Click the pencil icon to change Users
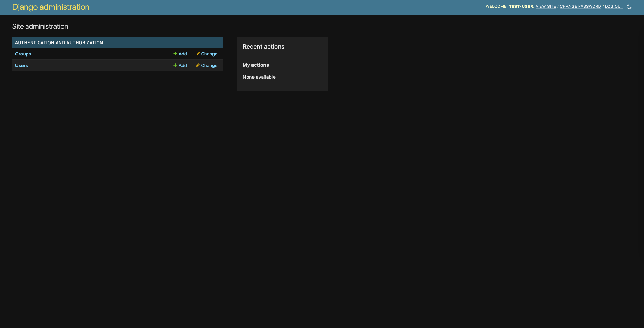This screenshot has height=328, width=644. pos(198,65)
